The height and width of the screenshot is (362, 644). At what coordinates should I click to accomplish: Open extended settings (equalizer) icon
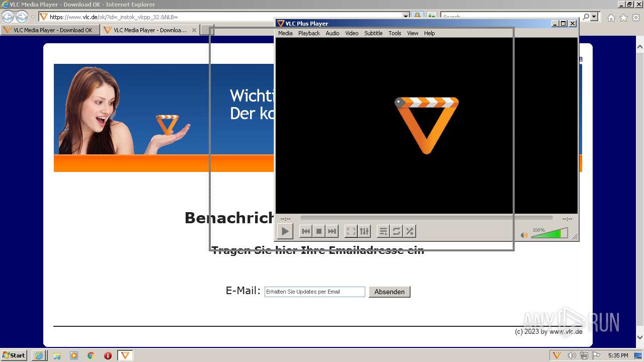pos(364,231)
